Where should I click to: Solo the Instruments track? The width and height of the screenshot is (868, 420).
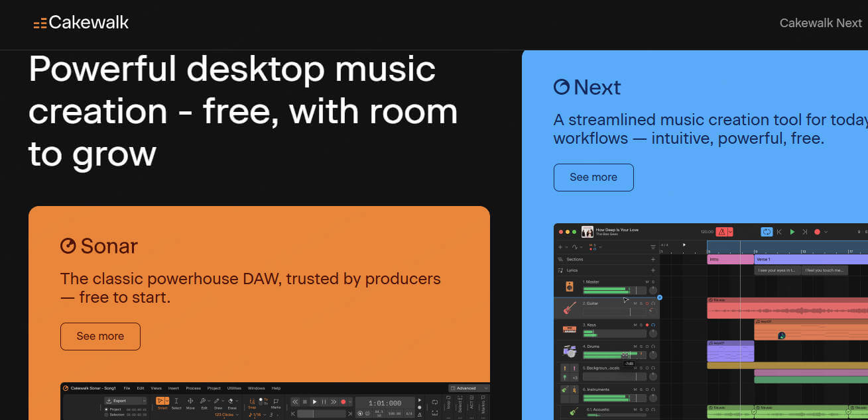[641, 390]
